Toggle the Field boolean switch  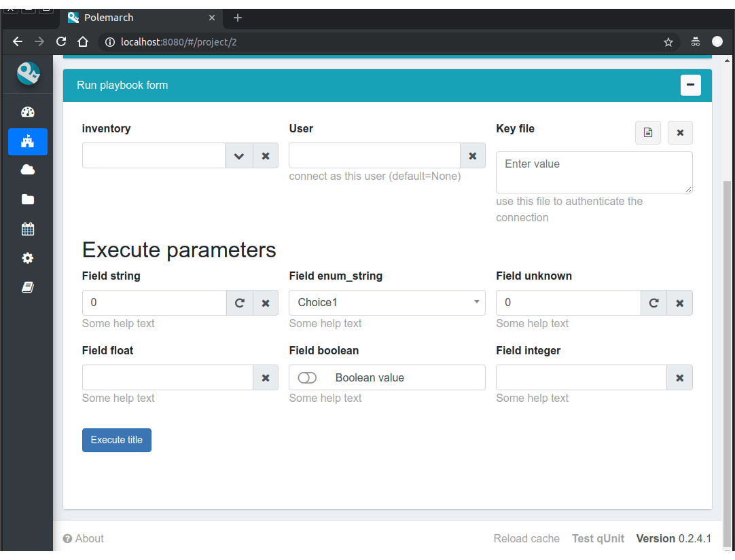point(307,377)
